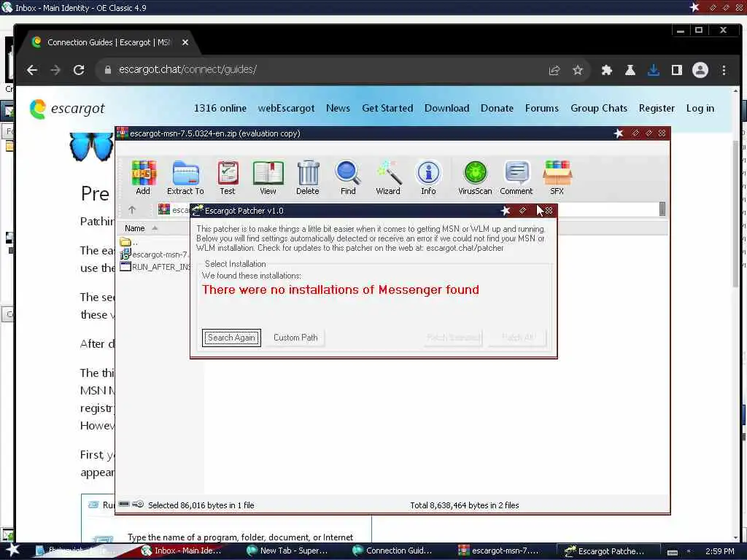Image resolution: width=747 pixels, height=560 pixels.
Task: Click taskbar Connection Guid button
Action: [x=392, y=551]
